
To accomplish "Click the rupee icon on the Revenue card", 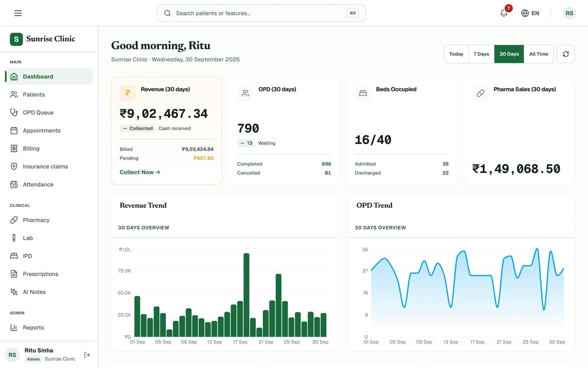I will coord(128,93).
